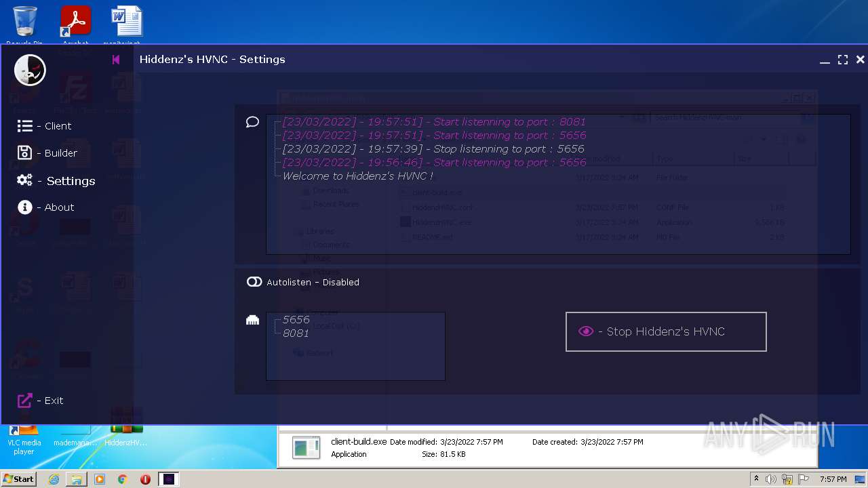The image size is (868, 488).
Task: Click the chat bubble log icon
Action: point(252,122)
